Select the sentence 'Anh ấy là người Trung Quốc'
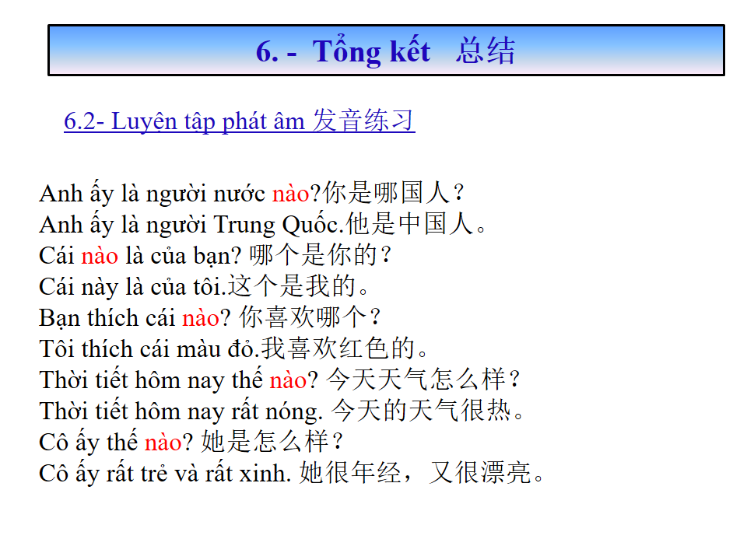The height and width of the screenshot is (560, 747). (191, 225)
